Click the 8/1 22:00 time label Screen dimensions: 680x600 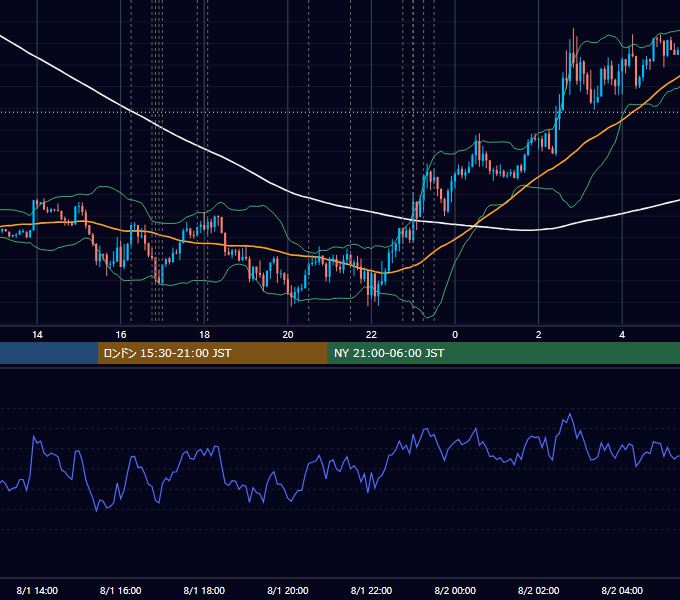[x=371, y=590]
